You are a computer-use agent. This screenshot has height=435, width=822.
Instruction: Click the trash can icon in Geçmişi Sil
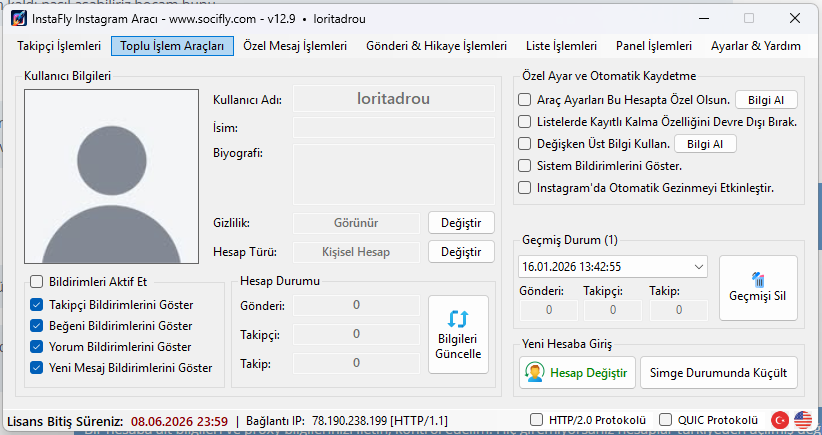(x=758, y=280)
